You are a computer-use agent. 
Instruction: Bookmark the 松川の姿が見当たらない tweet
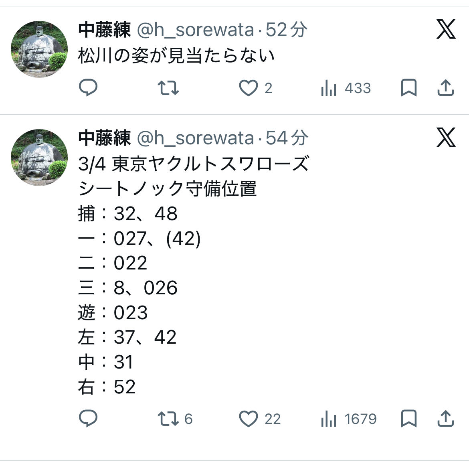[408, 88]
